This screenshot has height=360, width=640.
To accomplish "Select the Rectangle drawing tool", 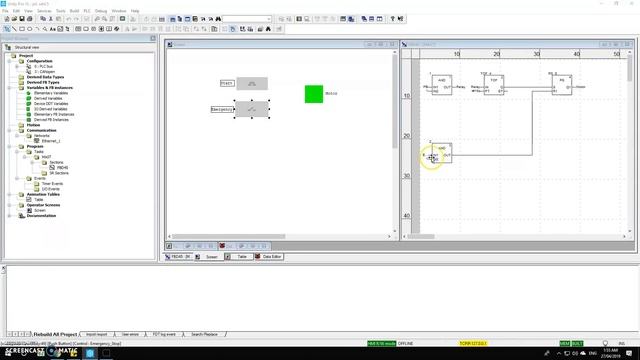I will pos(22,29).
